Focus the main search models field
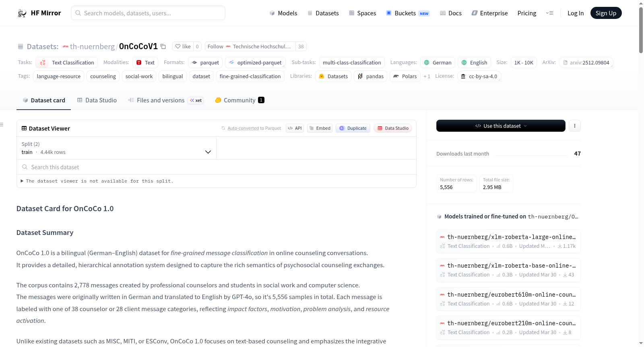This screenshot has height=347, width=644. point(148,13)
